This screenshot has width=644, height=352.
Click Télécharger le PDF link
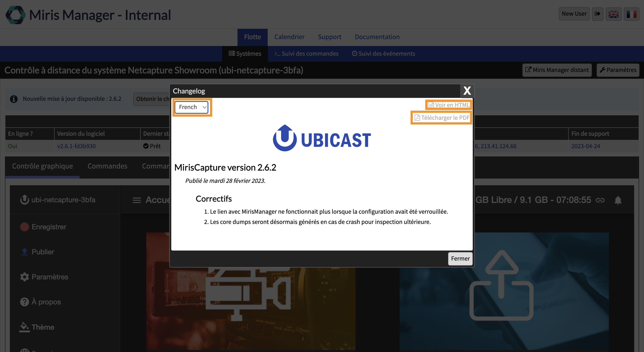point(442,118)
